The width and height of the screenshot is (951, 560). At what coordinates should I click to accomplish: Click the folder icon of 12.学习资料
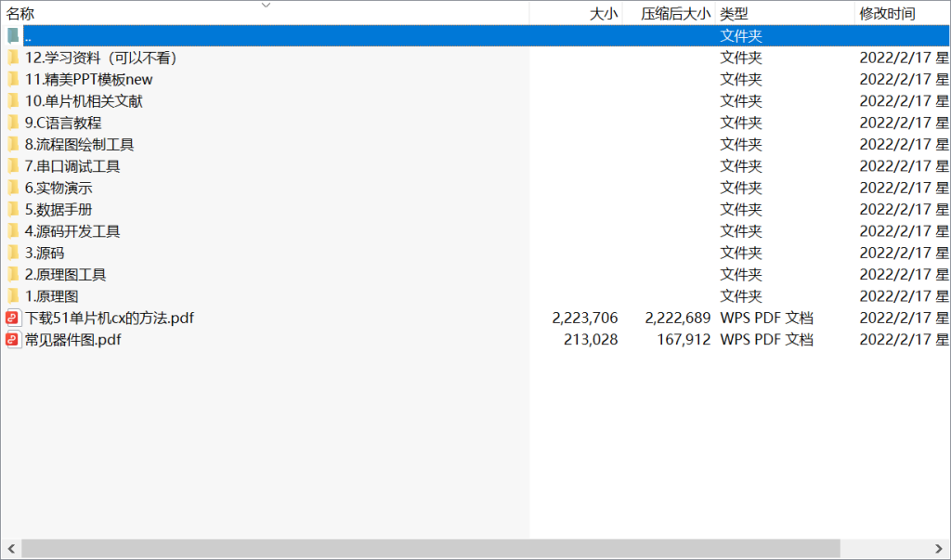tap(13, 58)
